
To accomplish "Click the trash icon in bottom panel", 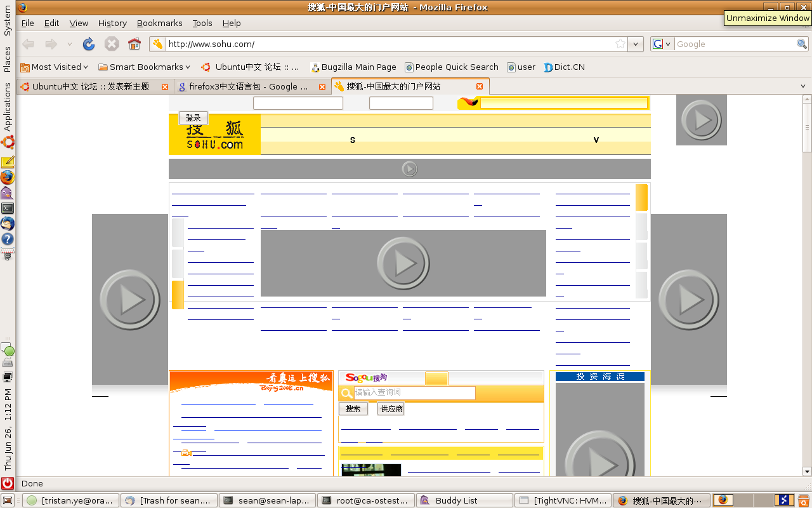I will pyautogui.click(x=803, y=500).
